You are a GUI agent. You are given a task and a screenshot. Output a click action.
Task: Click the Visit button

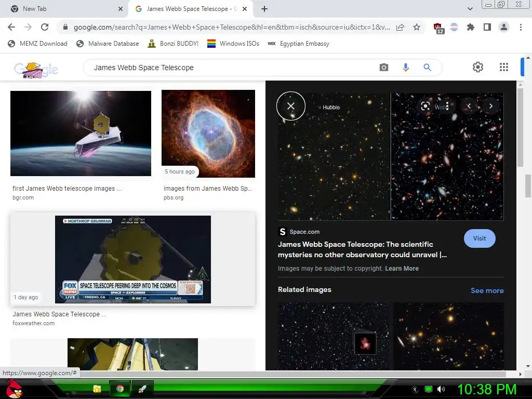(x=480, y=238)
